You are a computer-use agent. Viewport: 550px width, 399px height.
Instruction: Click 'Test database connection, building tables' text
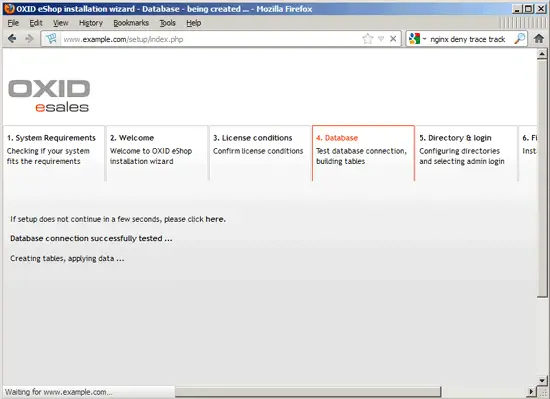[361, 156]
